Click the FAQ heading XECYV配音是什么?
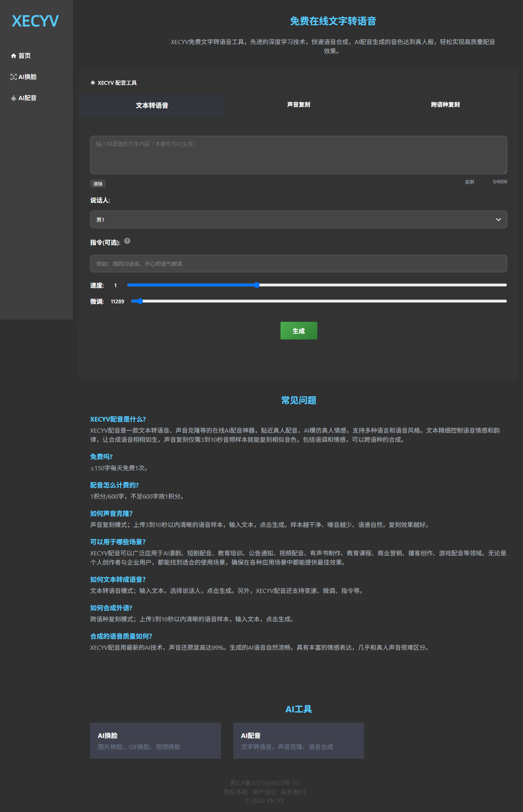 pyautogui.click(x=118, y=419)
